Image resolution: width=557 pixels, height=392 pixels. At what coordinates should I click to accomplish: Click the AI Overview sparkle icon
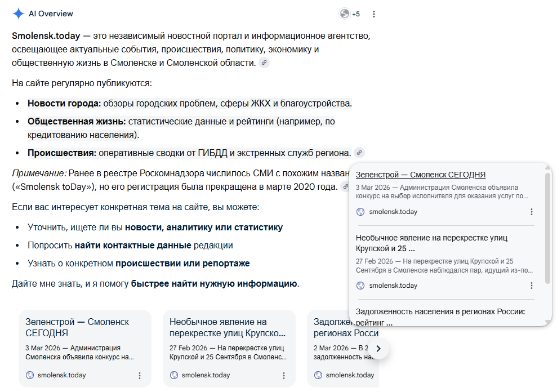coord(18,14)
